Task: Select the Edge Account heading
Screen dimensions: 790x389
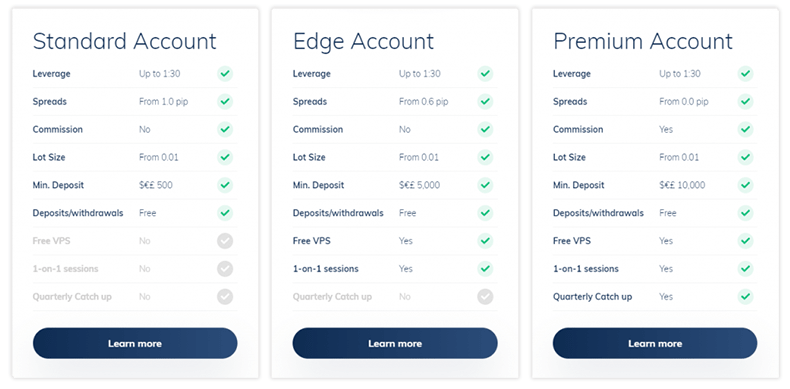Action: [x=363, y=41]
